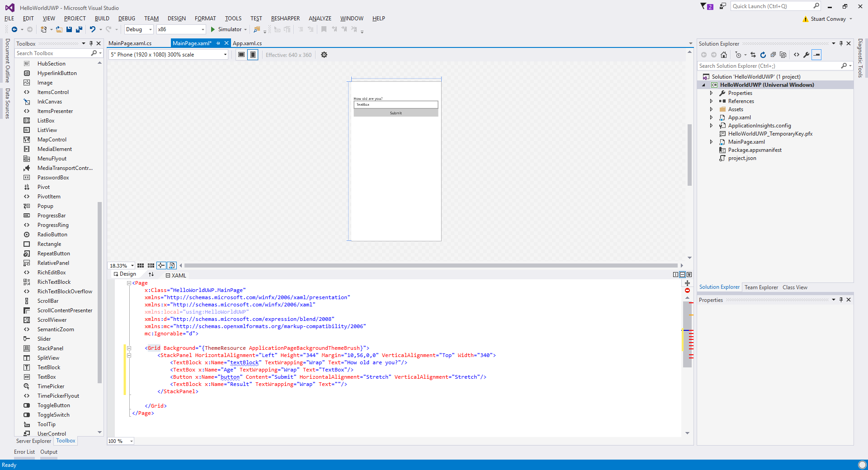Click the pin on the MainPage.xaml tab
The image size is (868, 470).
tap(218, 43)
